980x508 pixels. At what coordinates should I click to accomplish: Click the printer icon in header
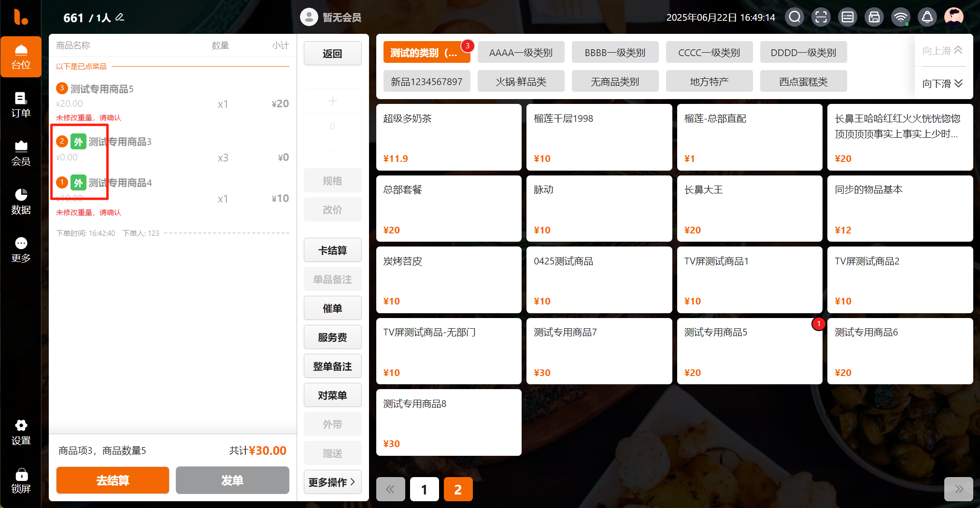pyautogui.click(x=874, y=17)
